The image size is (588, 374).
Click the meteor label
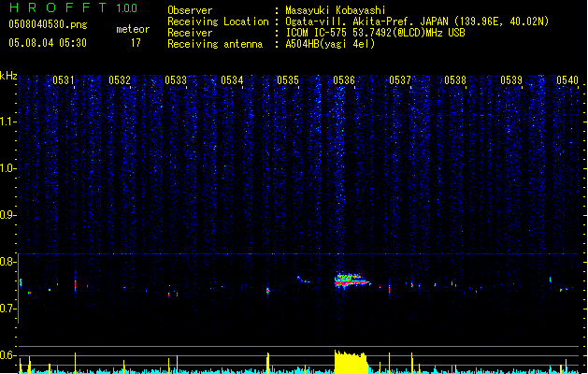click(x=133, y=29)
